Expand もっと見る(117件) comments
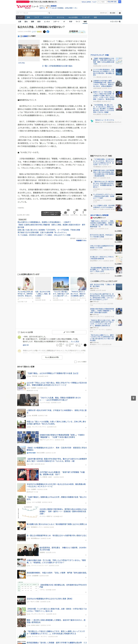 [x=52, y=357]
